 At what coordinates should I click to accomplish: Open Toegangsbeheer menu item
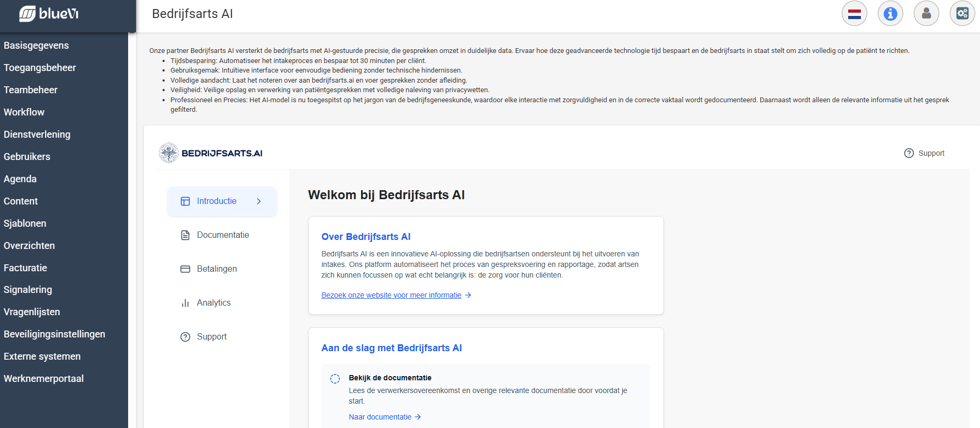click(x=40, y=68)
